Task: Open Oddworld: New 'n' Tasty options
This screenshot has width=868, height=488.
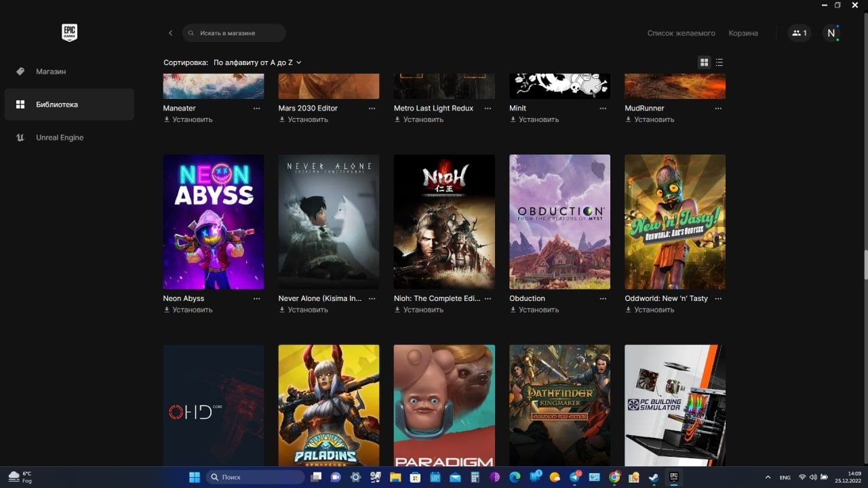Action: click(718, 299)
